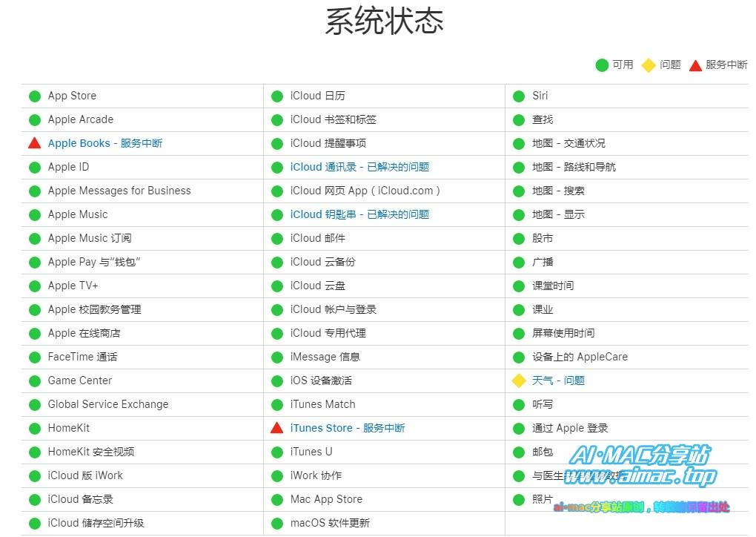756x537 pixels.
Task: Open the iCloud 钥匙串 resolved issue link
Action: (x=359, y=214)
